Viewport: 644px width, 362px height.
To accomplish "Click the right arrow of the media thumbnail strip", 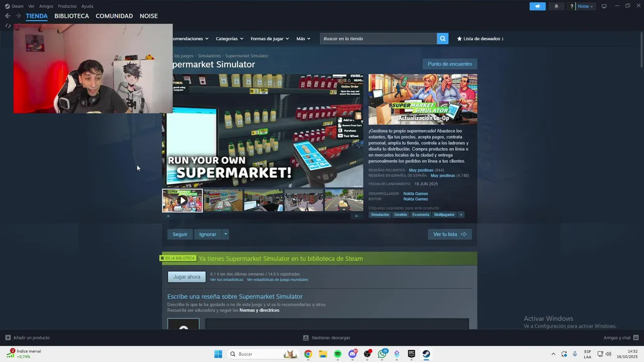I will pyautogui.click(x=357, y=216).
